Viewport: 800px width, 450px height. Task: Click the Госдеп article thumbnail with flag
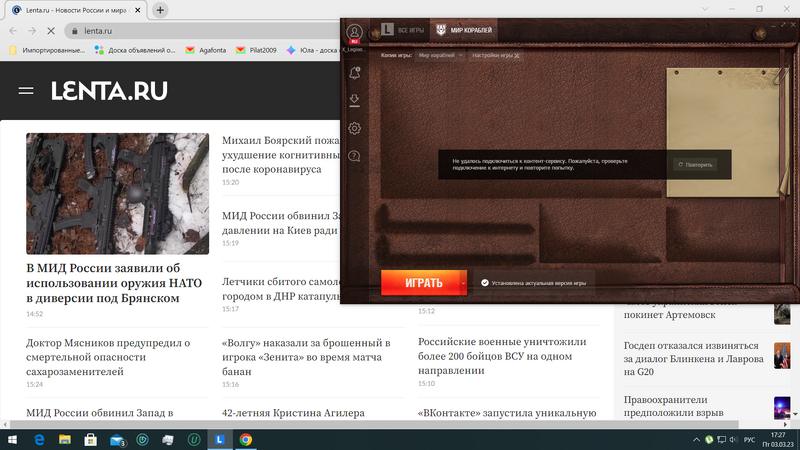782,355
